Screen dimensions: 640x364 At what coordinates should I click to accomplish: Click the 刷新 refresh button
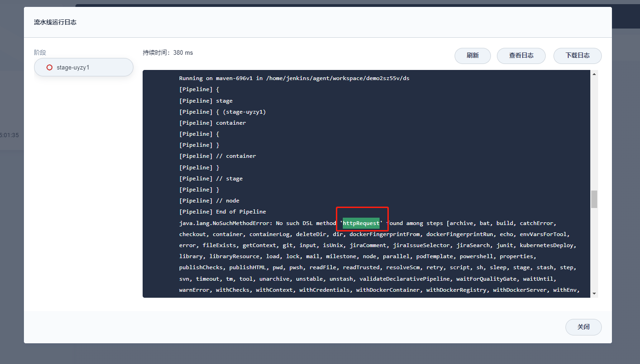click(473, 56)
